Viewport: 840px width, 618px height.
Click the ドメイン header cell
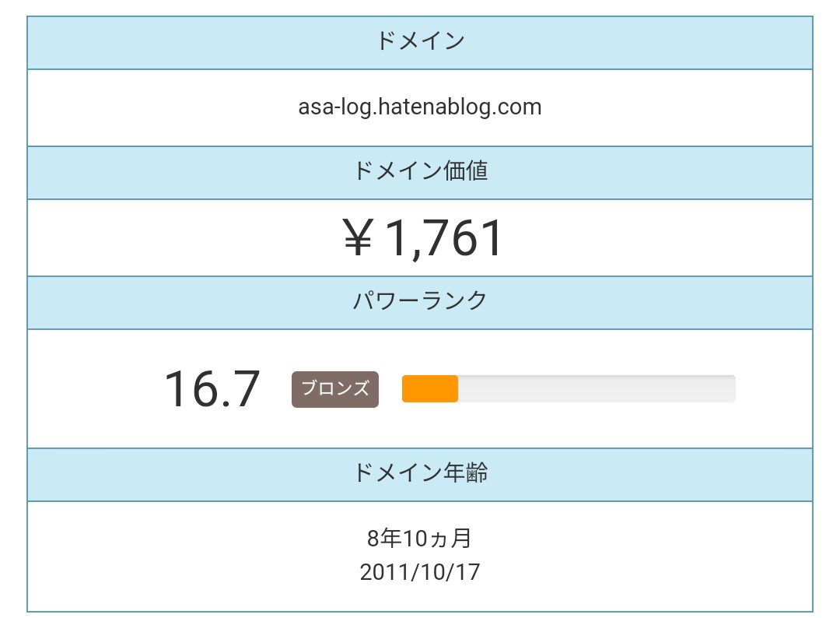420,42
